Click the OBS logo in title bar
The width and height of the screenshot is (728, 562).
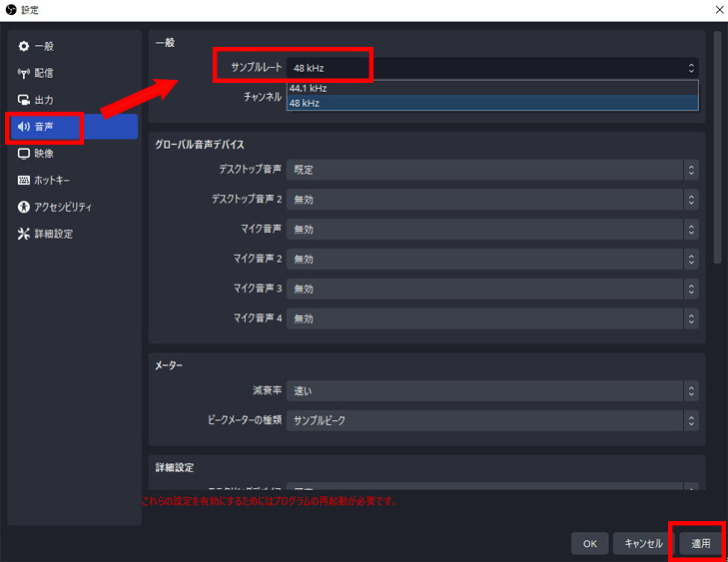click(x=11, y=9)
